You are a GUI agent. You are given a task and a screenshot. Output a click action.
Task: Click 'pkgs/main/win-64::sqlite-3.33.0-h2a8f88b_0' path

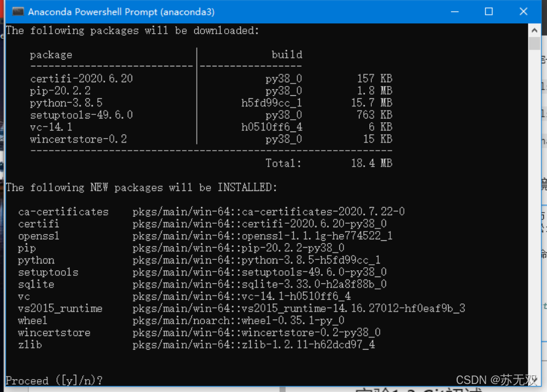click(x=259, y=284)
